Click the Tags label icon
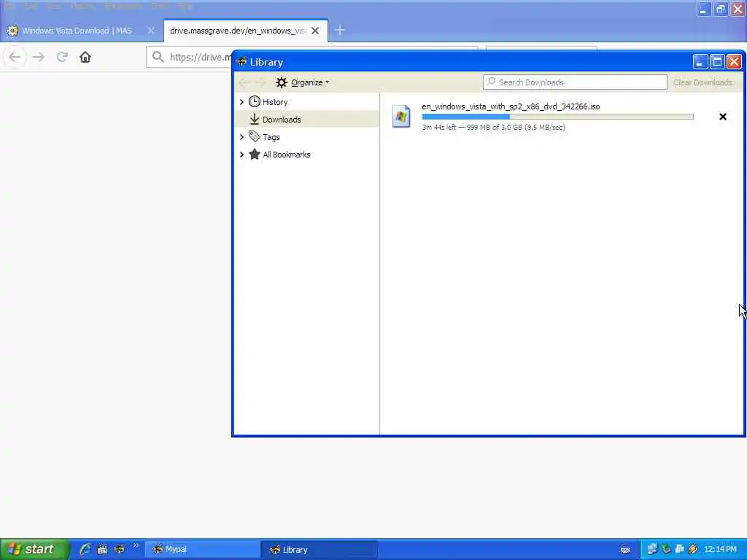This screenshot has height=560, width=747. point(255,136)
